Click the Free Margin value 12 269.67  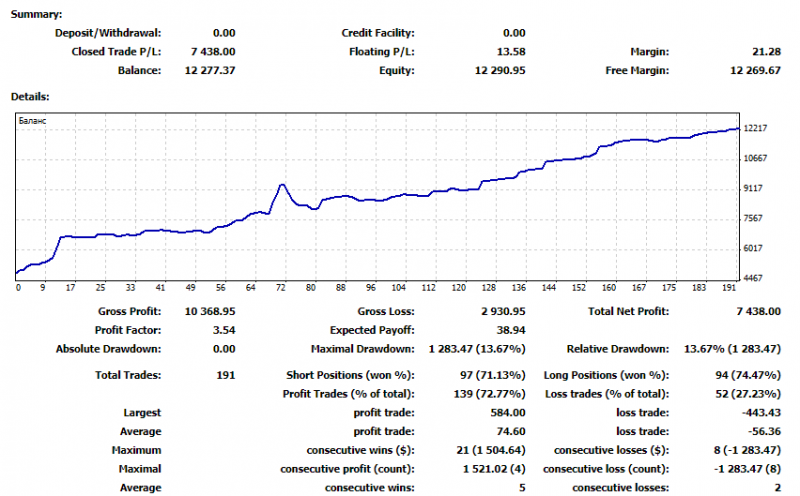(755, 70)
